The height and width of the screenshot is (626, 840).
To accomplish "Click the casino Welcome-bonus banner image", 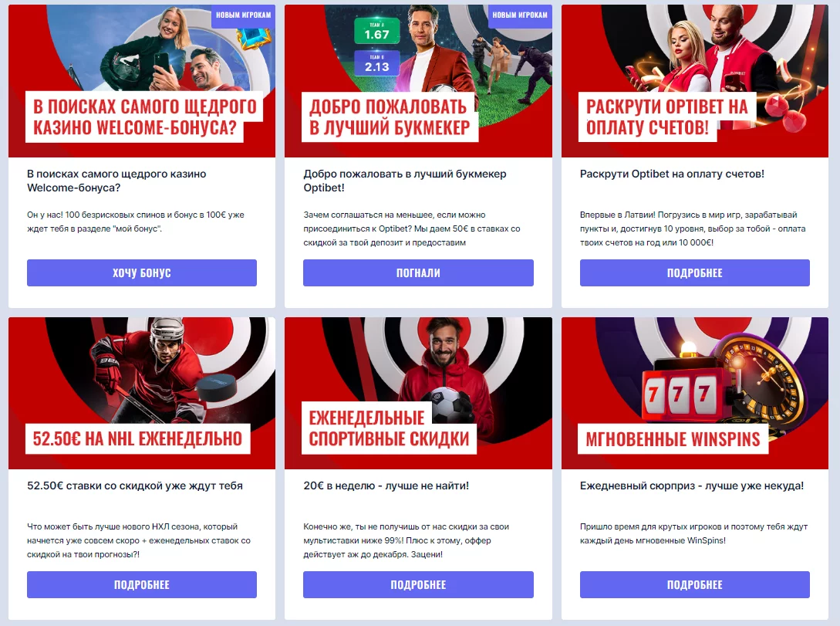I will (142, 81).
